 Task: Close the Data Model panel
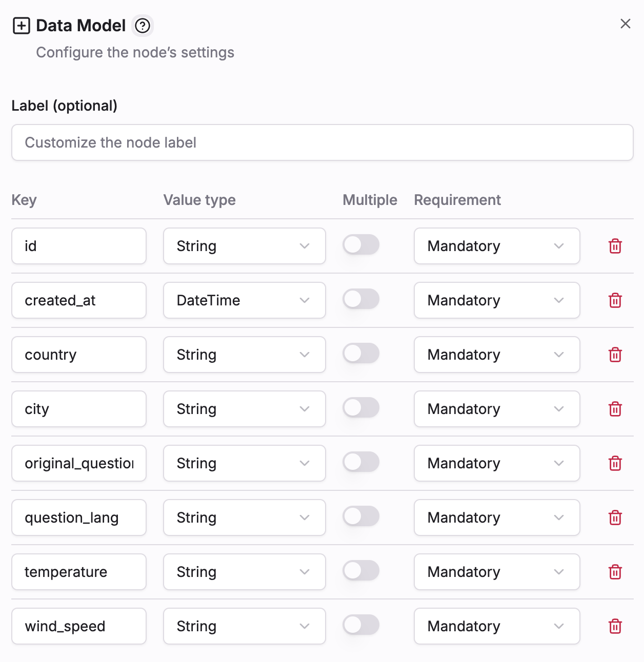pyautogui.click(x=625, y=24)
